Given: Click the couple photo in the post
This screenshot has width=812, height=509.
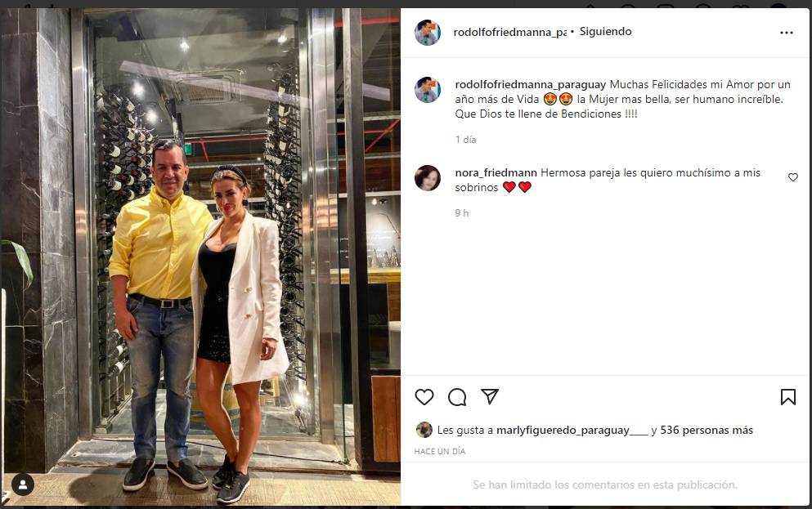Looking at the screenshot, I should (x=200, y=257).
